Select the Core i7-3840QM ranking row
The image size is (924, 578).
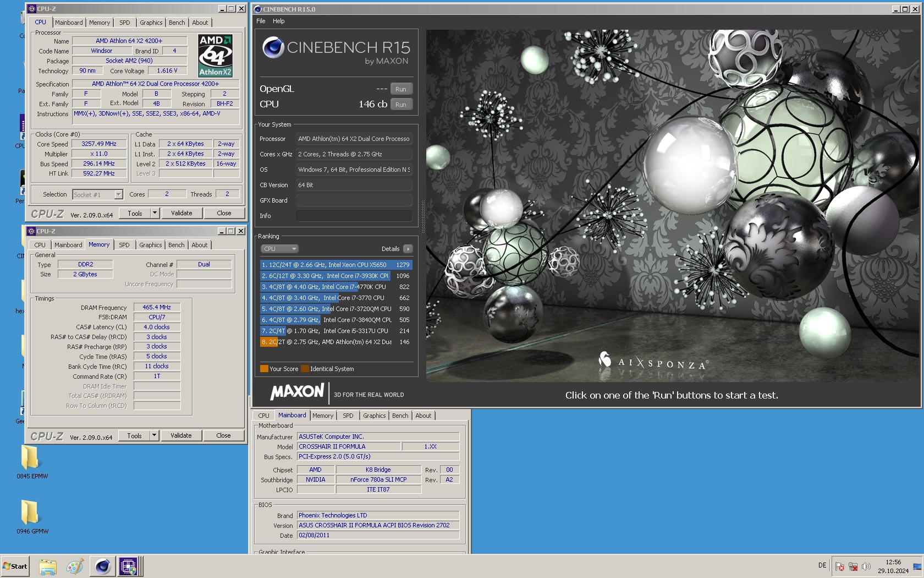(335, 320)
